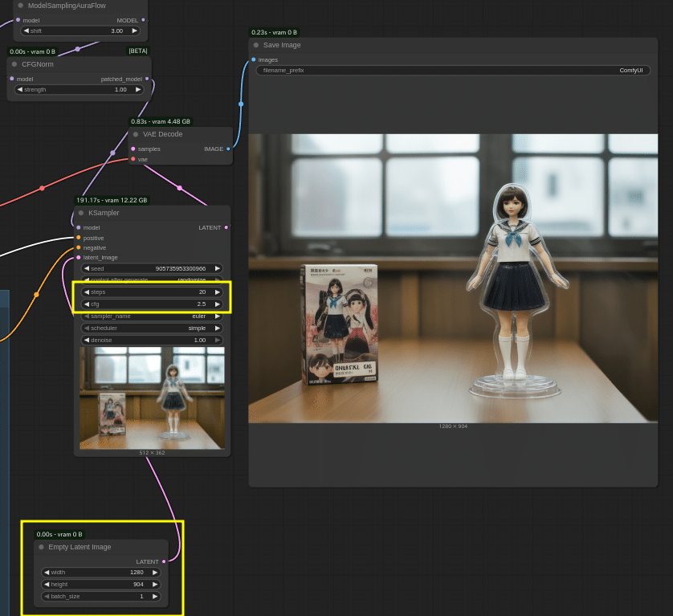
Task: Collapse the Empty Latent Image node
Action: pos(40,547)
